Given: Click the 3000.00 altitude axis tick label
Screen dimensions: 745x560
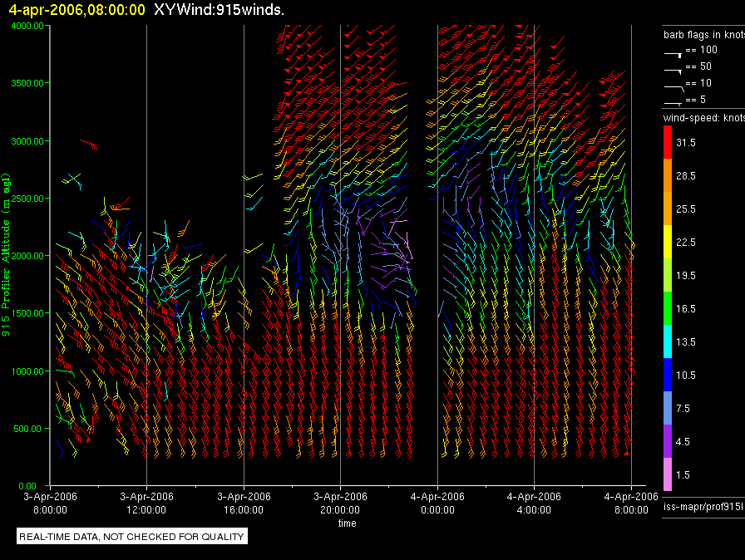Looking at the screenshot, I should click(x=27, y=141).
